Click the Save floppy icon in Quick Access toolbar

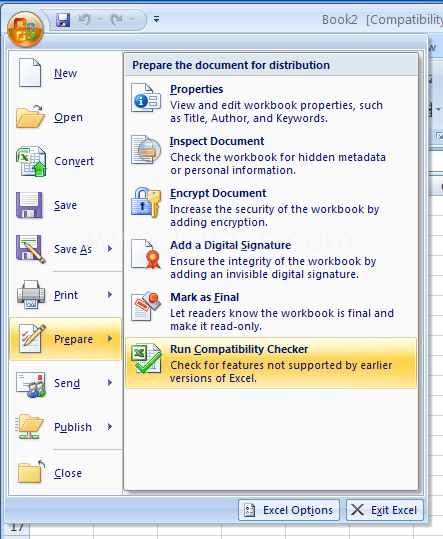[x=63, y=20]
